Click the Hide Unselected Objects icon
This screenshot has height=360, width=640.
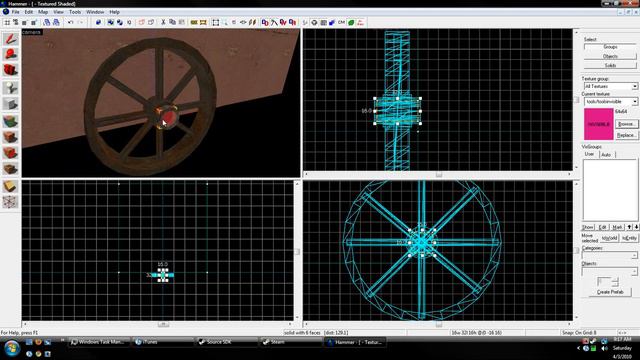151,22
